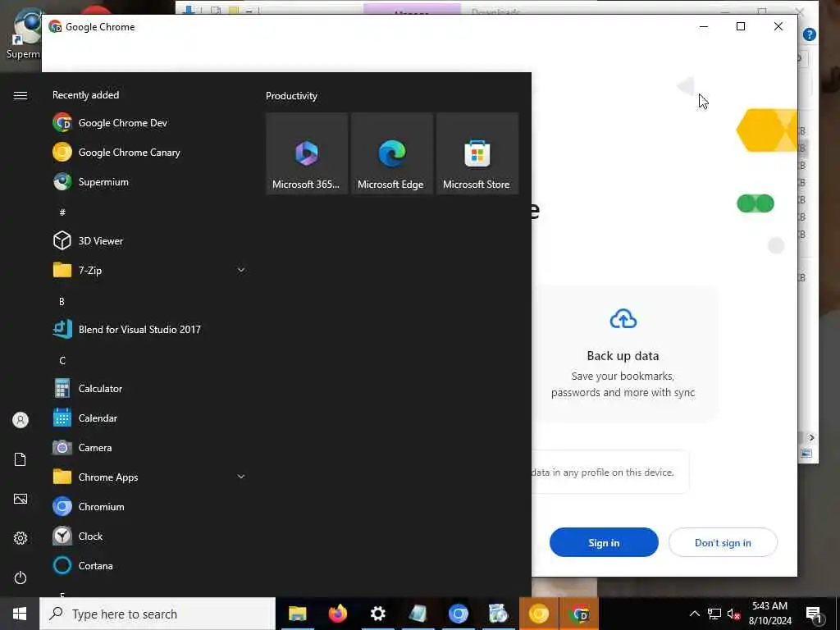840x630 pixels.
Task: Click the search box on the taskbar
Action: 157,614
